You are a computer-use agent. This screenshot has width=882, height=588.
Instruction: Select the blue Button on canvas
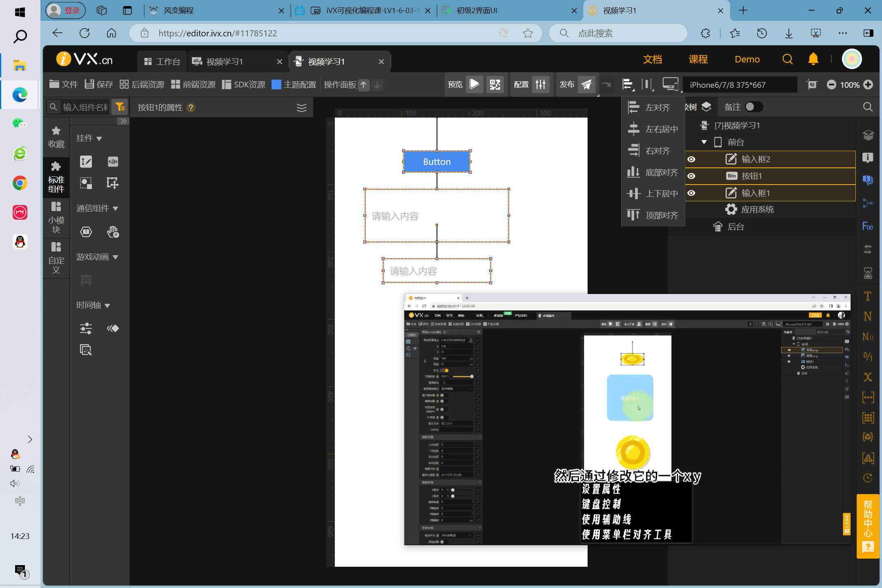coord(437,162)
